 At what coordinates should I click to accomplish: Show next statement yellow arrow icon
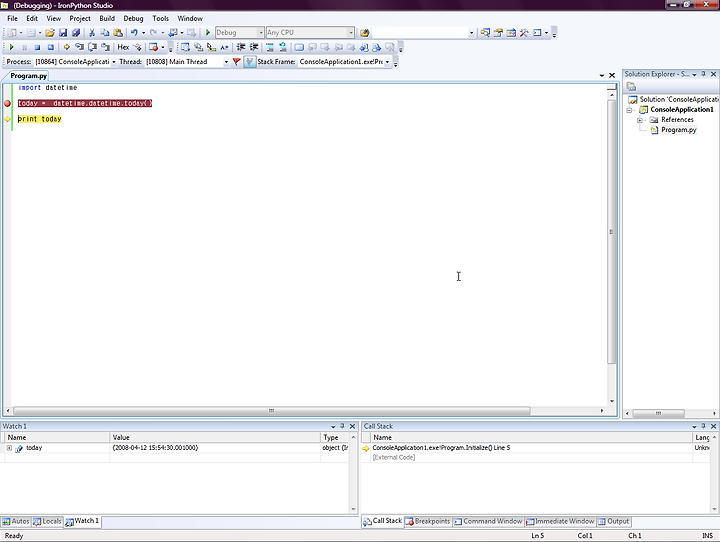click(x=67, y=47)
